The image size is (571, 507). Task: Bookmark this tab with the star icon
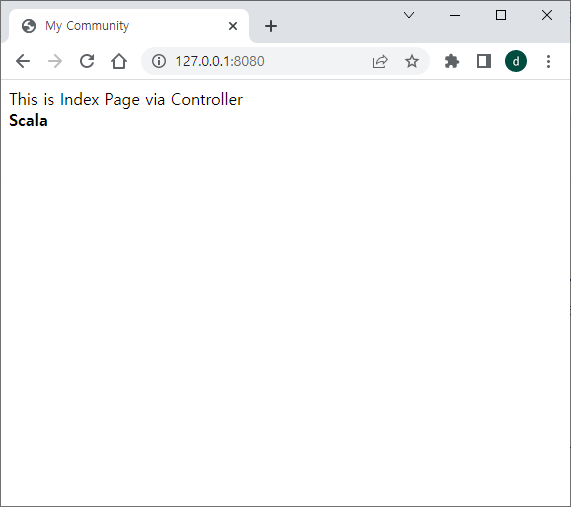[412, 61]
